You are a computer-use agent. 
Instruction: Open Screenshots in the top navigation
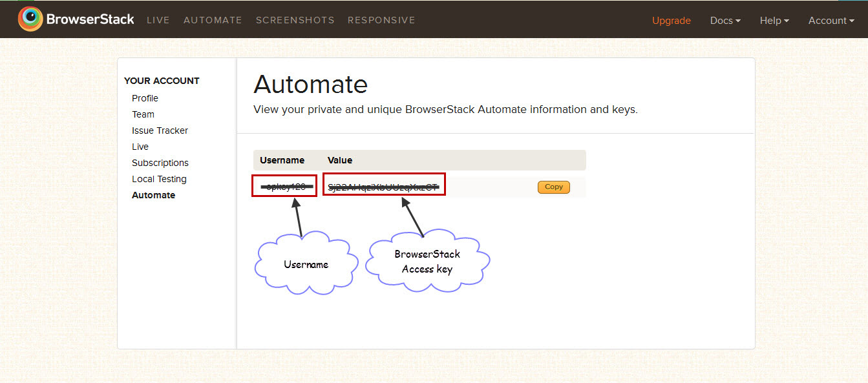pyautogui.click(x=295, y=20)
